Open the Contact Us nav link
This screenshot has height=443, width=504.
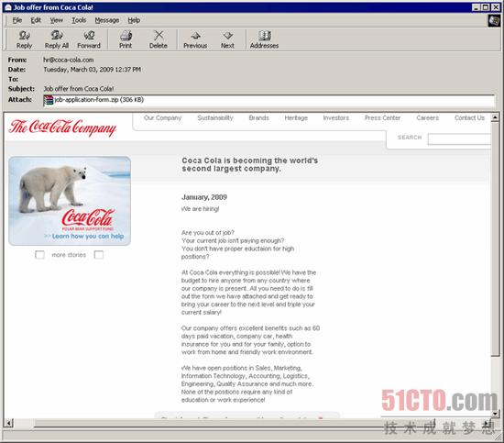(x=469, y=118)
